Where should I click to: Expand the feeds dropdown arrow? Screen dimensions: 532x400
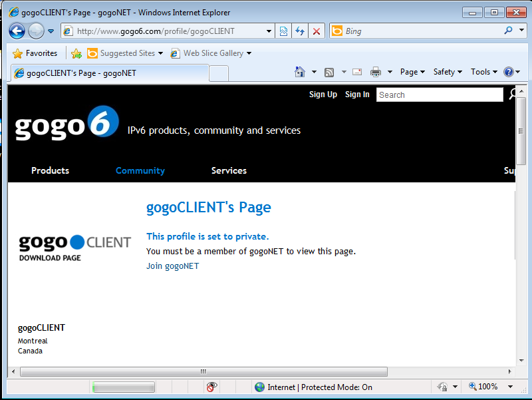344,72
